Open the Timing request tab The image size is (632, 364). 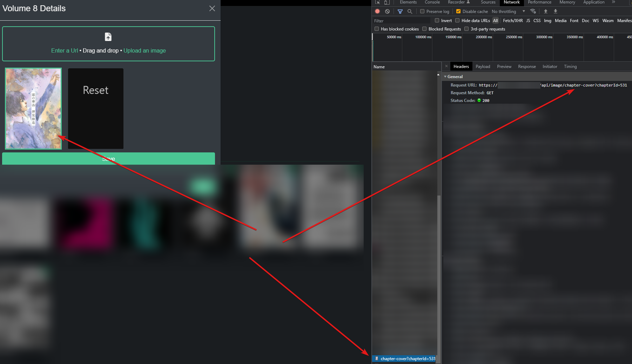tap(570, 67)
